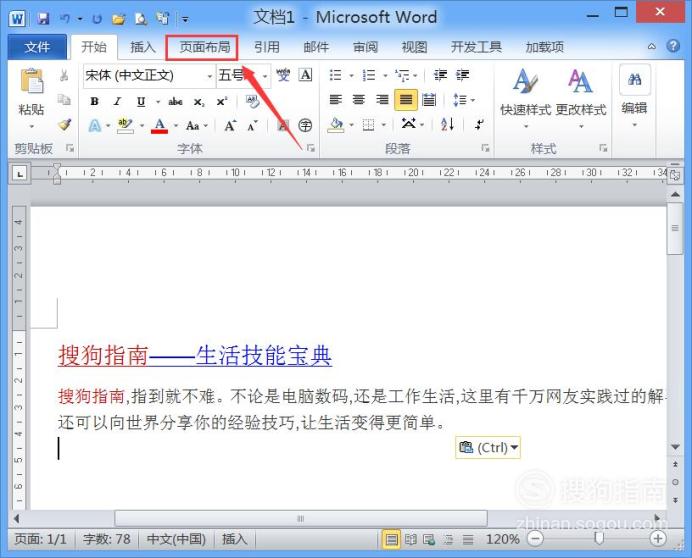
Task: Click the Find binoculars icon
Action: pos(635,80)
